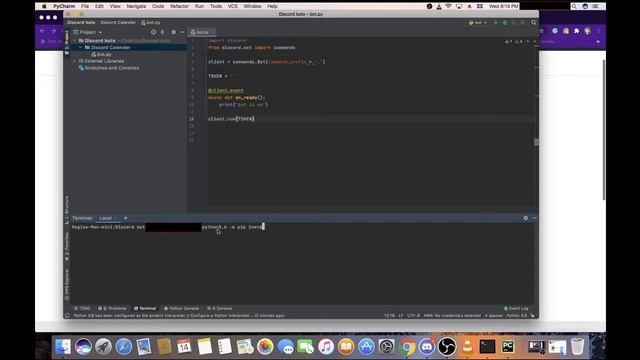This screenshot has height=360, width=640.
Task: Click the warnings indicator in editor corner
Action: 508,41
